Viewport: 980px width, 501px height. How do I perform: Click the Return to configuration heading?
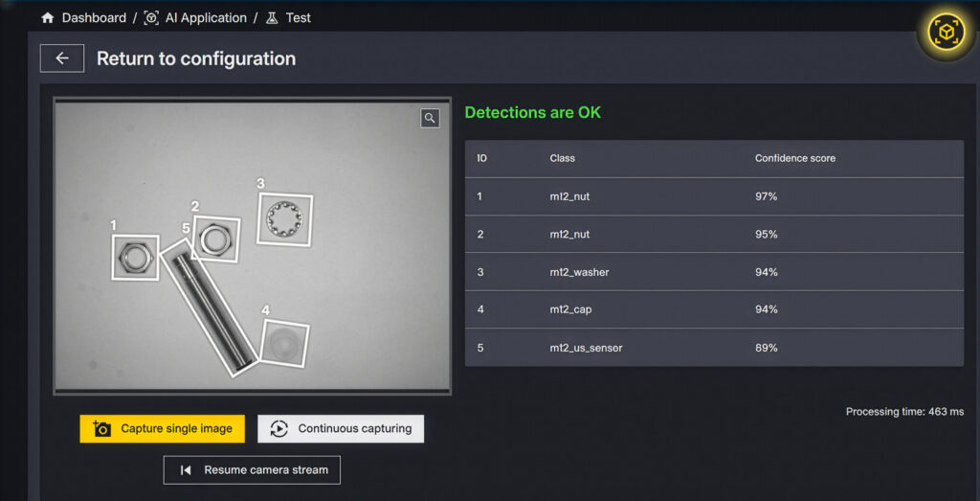(196, 58)
